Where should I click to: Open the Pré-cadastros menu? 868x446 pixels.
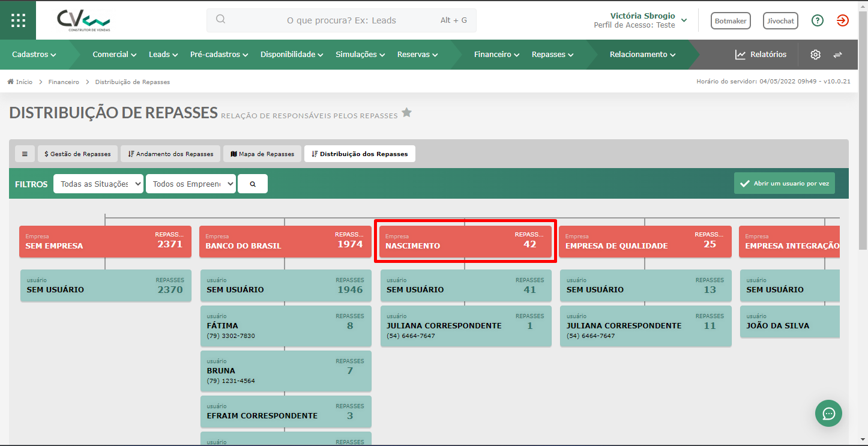tap(219, 55)
